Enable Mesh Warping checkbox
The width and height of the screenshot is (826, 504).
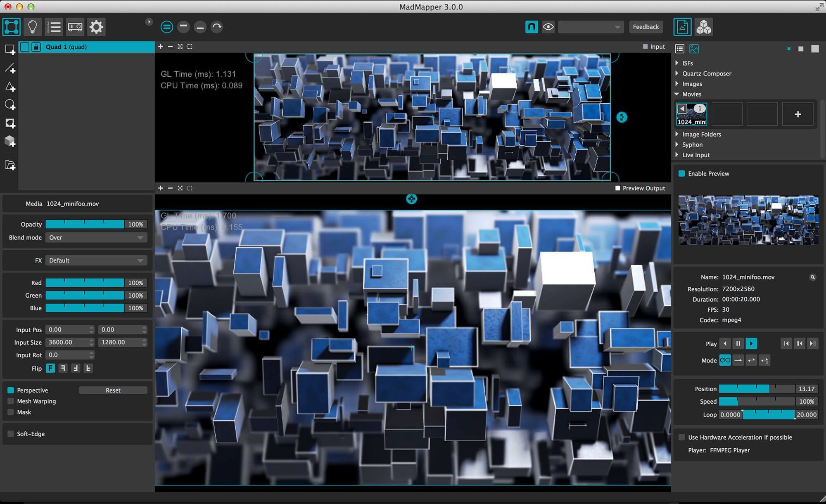11,401
